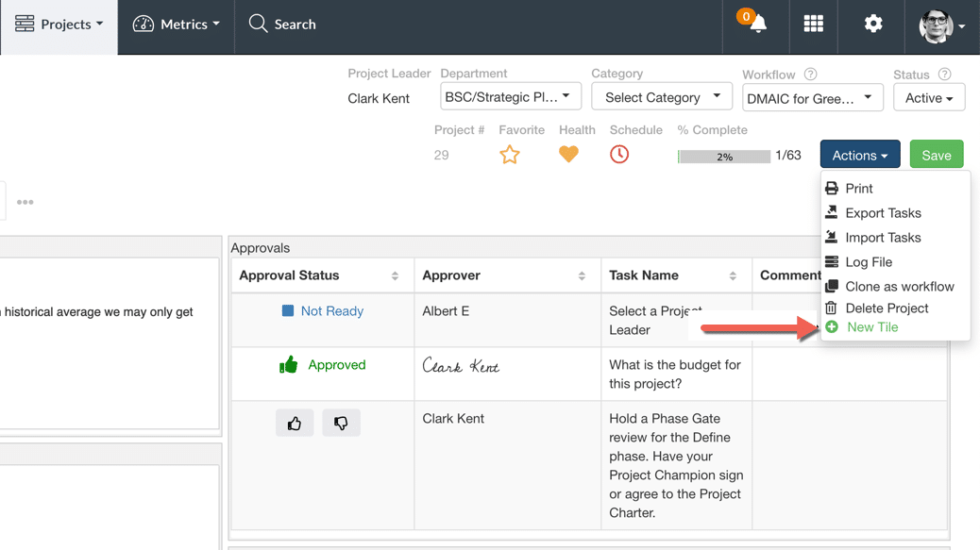The width and height of the screenshot is (980, 550).
Task: Reject task with thumbs down button
Action: (x=341, y=424)
